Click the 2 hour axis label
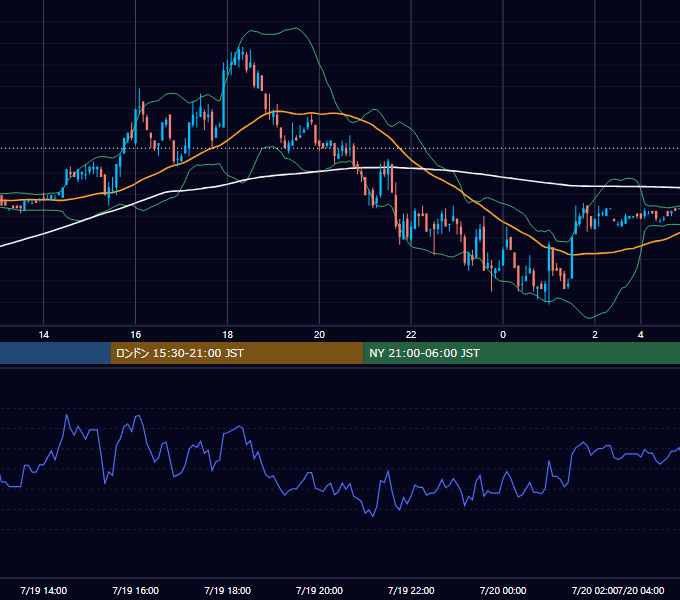680x600 pixels. point(595,335)
